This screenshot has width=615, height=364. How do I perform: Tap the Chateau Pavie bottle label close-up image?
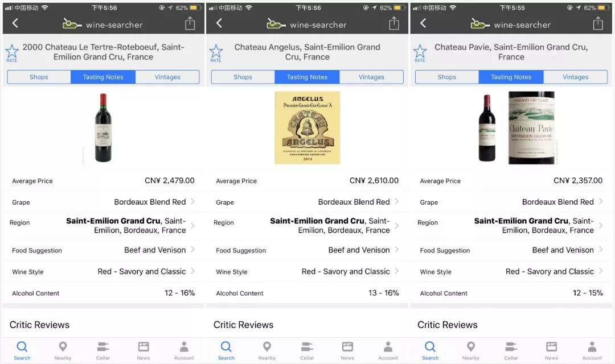[531, 127]
